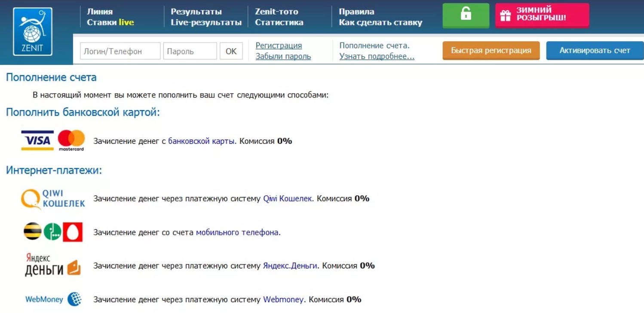The image size is (644, 313).
Task: Open the Zenit-тото menu item
Action: click(276, 12)
